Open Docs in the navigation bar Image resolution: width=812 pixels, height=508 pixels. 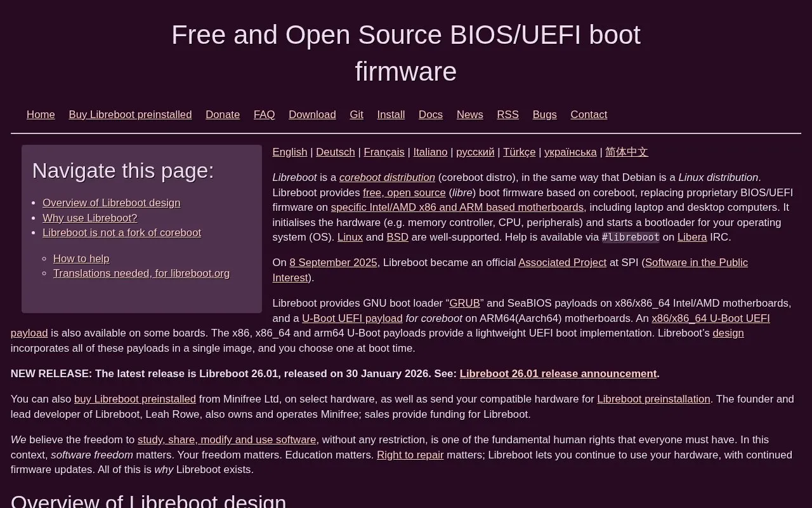(431, 114)
